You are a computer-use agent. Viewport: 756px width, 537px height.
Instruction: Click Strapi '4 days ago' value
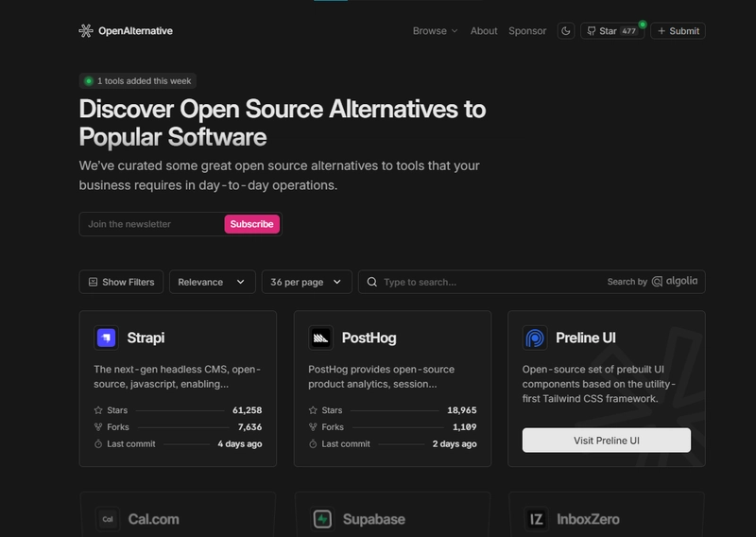240,444
